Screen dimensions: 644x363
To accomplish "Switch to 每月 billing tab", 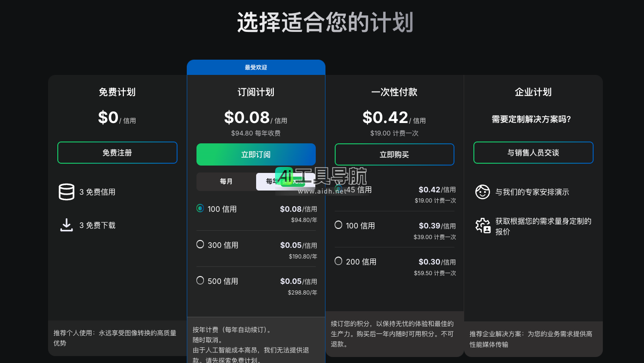I will [x=226, y=182].
